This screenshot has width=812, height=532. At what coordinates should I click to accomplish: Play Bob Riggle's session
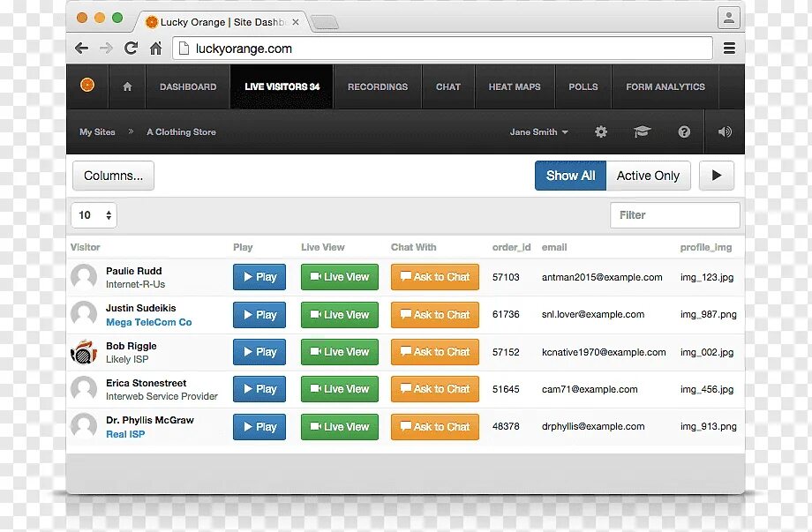coord(259,352)
